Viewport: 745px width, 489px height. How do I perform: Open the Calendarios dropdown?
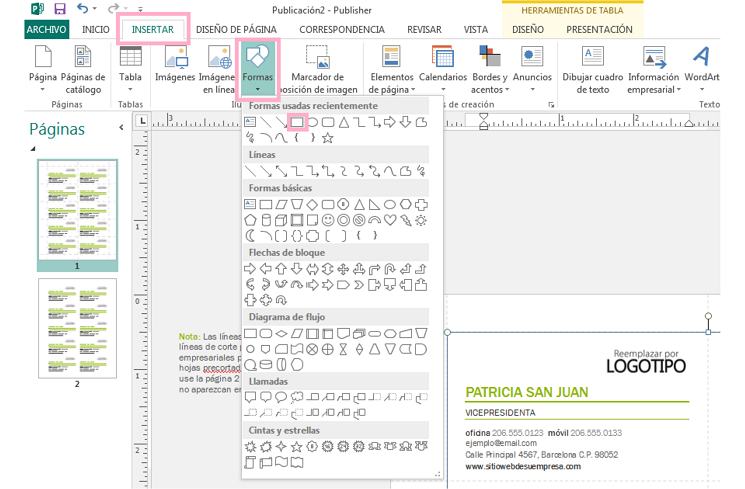coord(443,69)
